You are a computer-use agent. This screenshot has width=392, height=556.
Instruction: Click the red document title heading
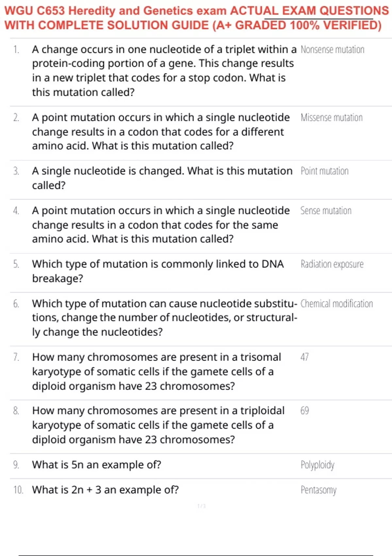(x=196, y=18)
